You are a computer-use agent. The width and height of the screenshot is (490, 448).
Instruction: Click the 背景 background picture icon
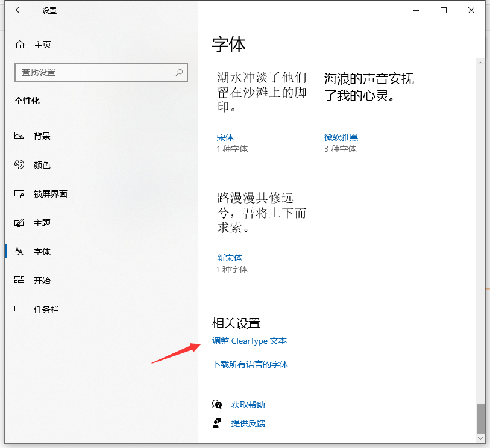19,136
